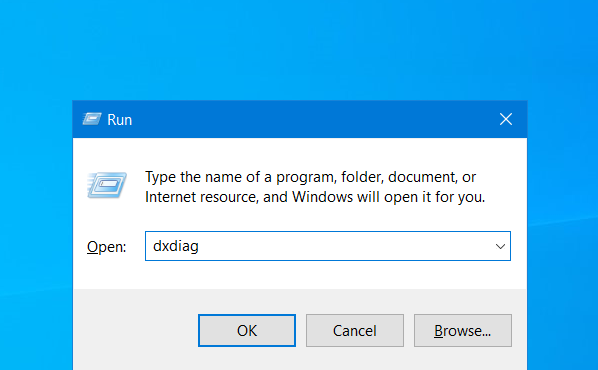
Task: Click the large Run program icon beside the description
Action: (x=107, y=185)
